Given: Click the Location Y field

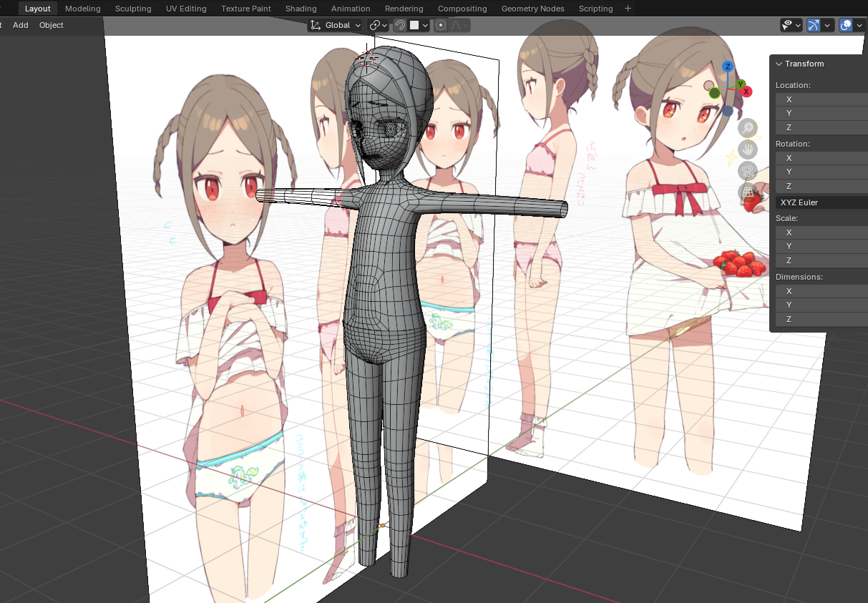Looking at the screenshot, I should coord(821,113).
